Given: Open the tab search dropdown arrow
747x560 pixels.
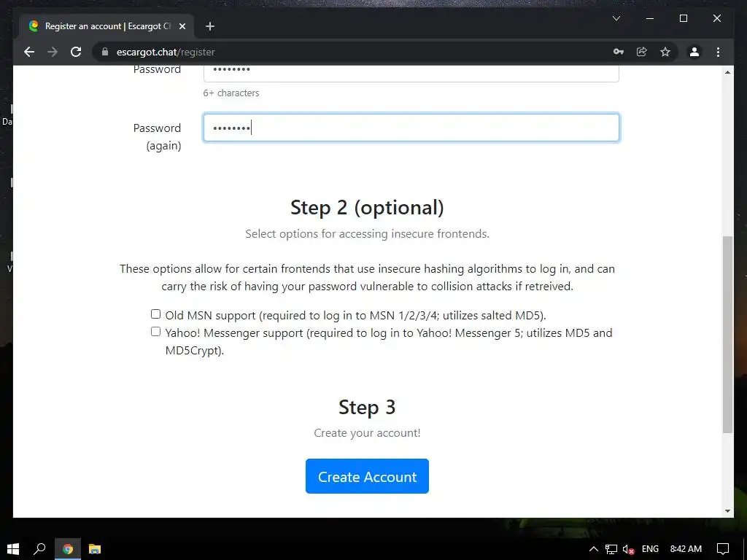Looking at the screenshot, I should (616, 18).
